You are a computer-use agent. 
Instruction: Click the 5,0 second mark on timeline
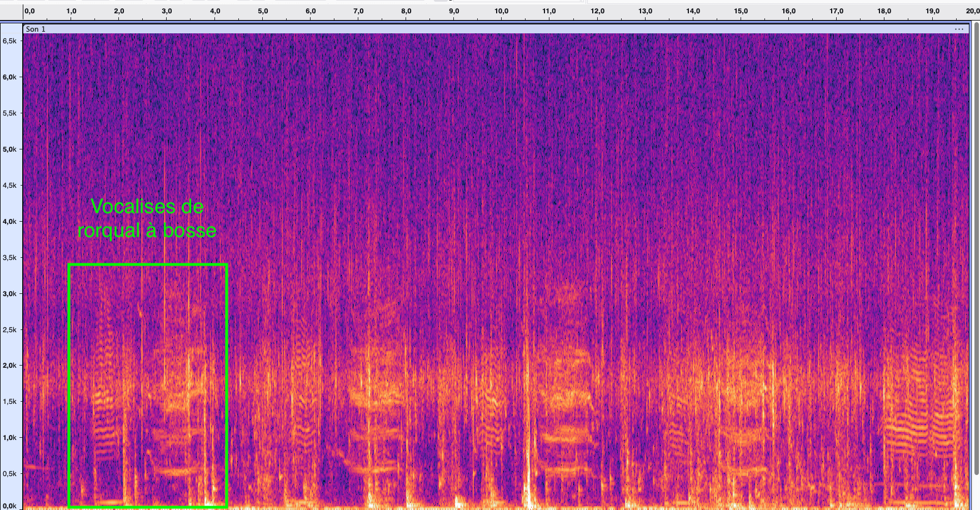pyautogui.click(x=263, y=11)
